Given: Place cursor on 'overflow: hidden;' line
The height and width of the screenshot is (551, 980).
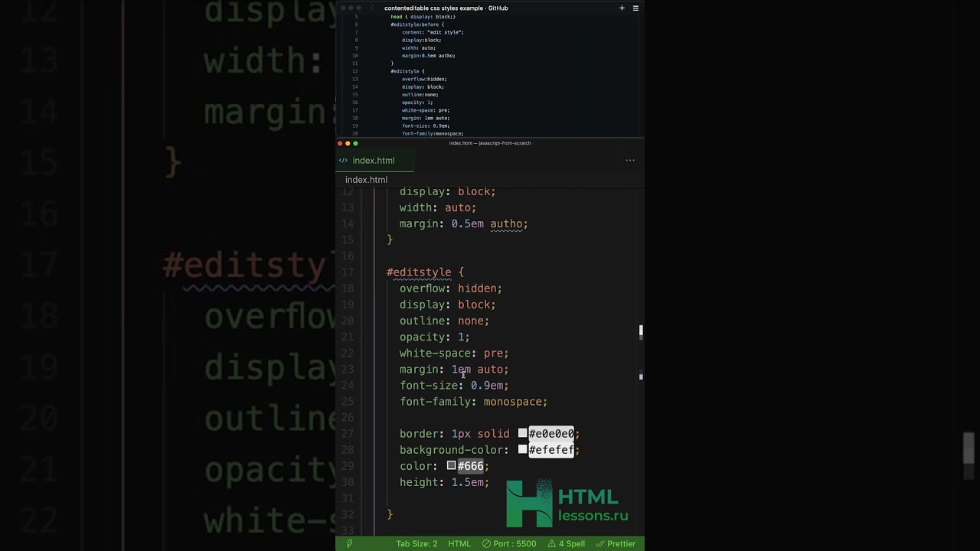Looking at the screenshot, I should (451, 289).
